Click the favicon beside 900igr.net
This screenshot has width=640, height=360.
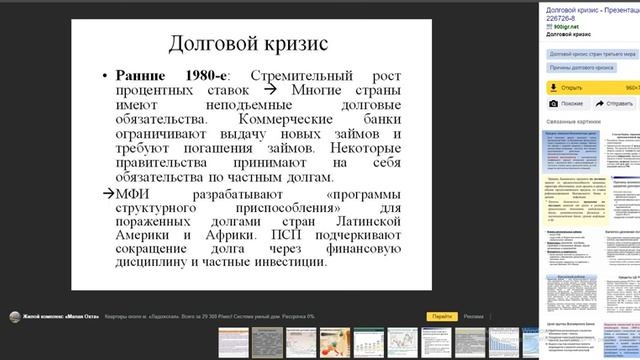[x=549, y=27]
